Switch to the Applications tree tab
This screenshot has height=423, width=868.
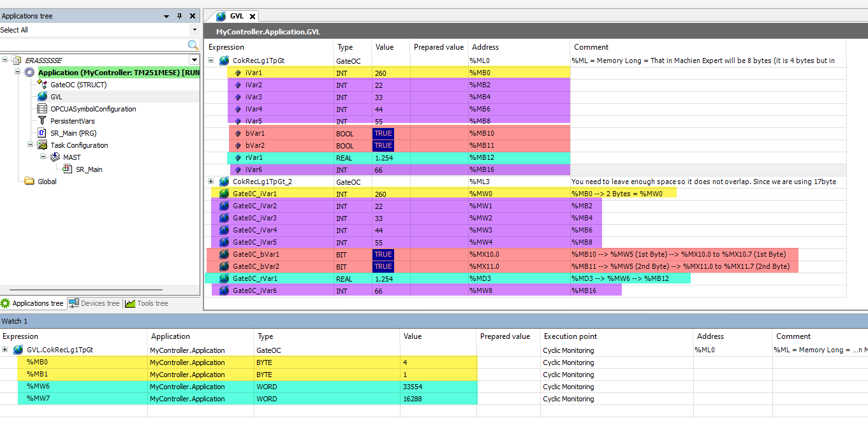click(33, 303)
